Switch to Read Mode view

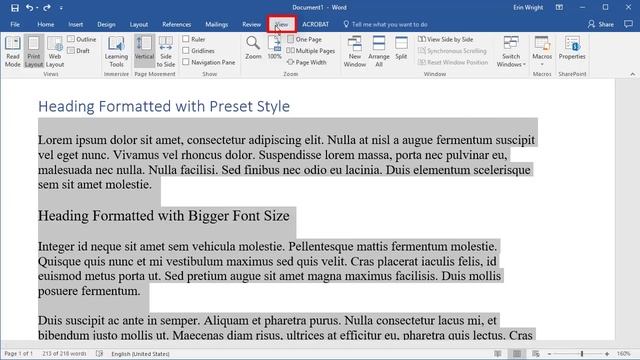(13, 51)
